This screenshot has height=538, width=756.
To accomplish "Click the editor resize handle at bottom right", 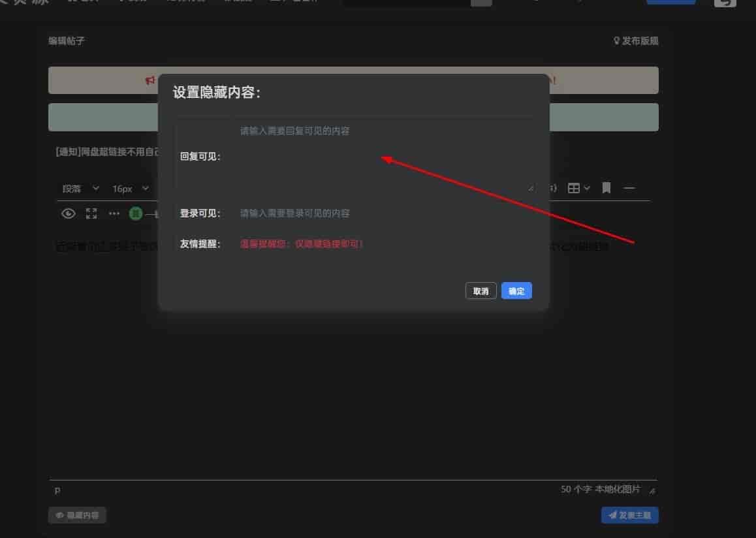I will [x=652, y=490].
